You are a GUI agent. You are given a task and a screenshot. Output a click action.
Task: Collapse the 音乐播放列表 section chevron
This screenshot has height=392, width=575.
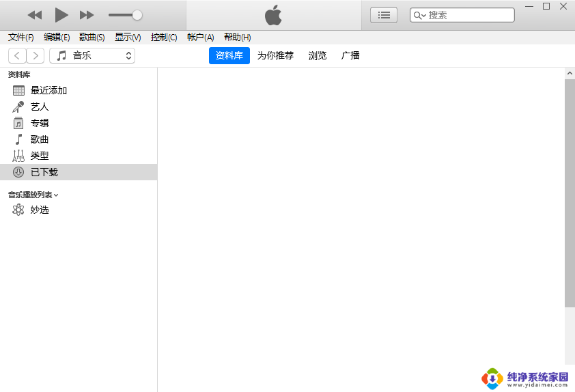tap(56, 195)
